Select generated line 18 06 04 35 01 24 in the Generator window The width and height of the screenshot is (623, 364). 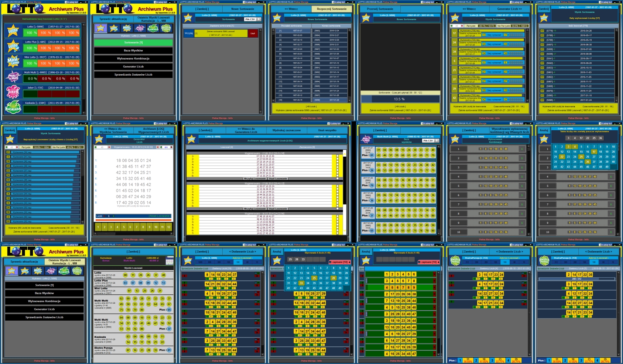[x=133, y=160]
